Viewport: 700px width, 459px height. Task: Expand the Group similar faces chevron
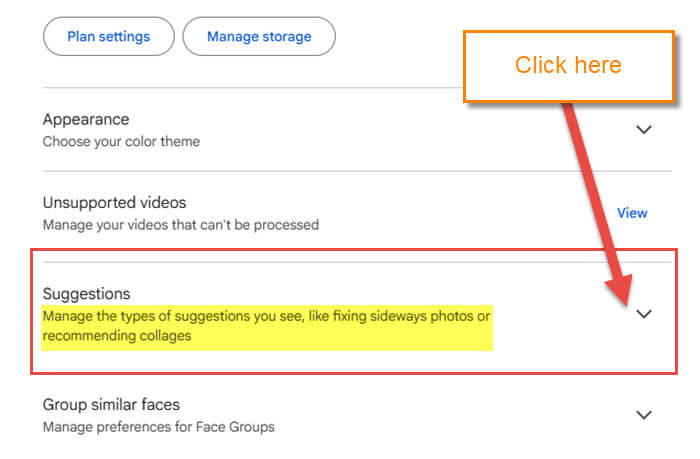point(644,415)
